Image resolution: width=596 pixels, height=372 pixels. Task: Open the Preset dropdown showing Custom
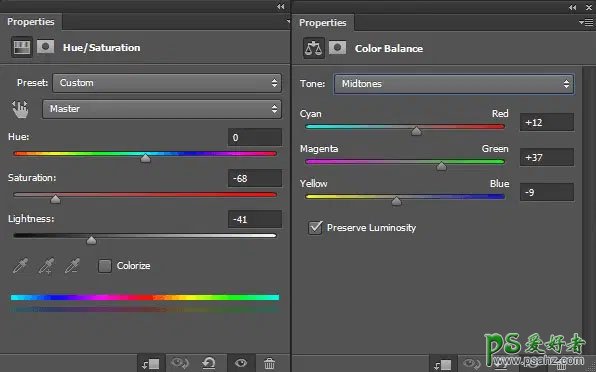coord(167,83)
